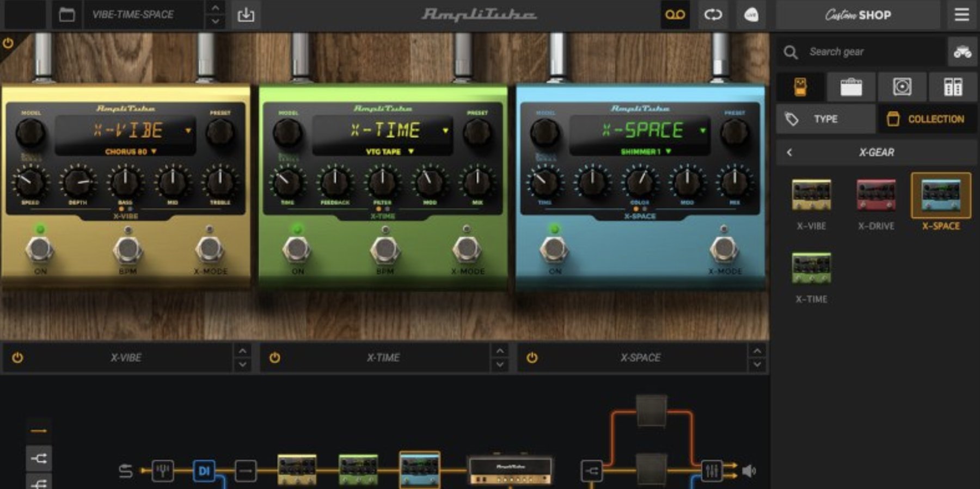Screen dimensions: 980x489
Task: Select previous preset with top up arrow
Action: click(216, 8)
